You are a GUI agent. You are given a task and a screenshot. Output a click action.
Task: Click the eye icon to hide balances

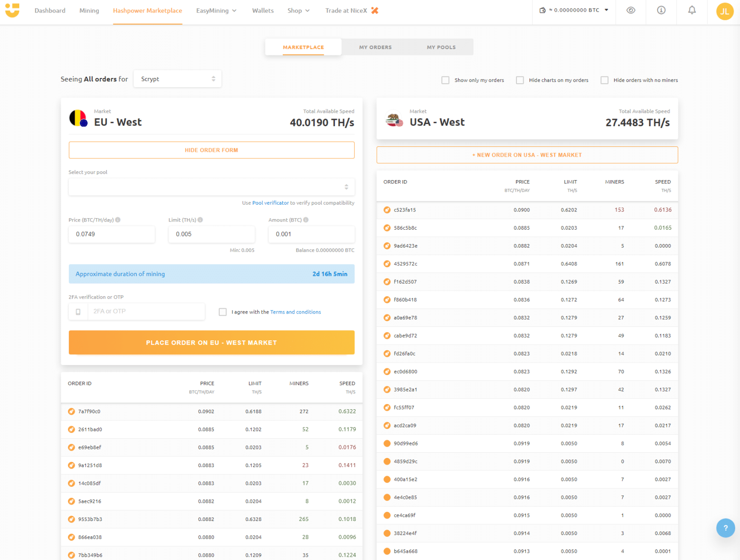(x=630, y=10)
